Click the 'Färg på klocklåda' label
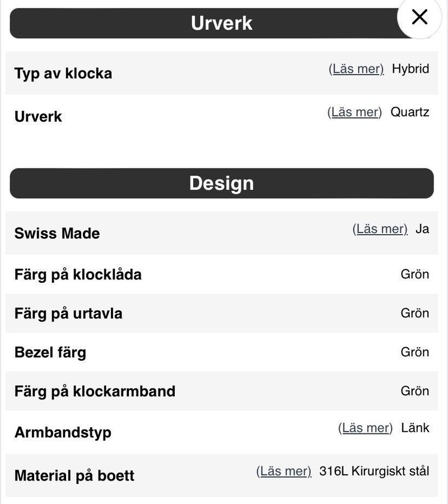Screen dimensions: 448x504 click(78, 274)
